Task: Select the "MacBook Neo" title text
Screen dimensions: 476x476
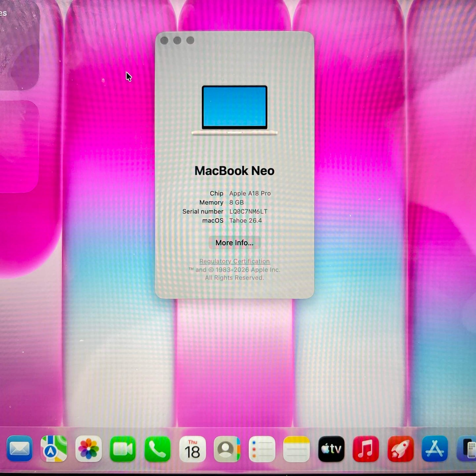Action: (235, 171)
